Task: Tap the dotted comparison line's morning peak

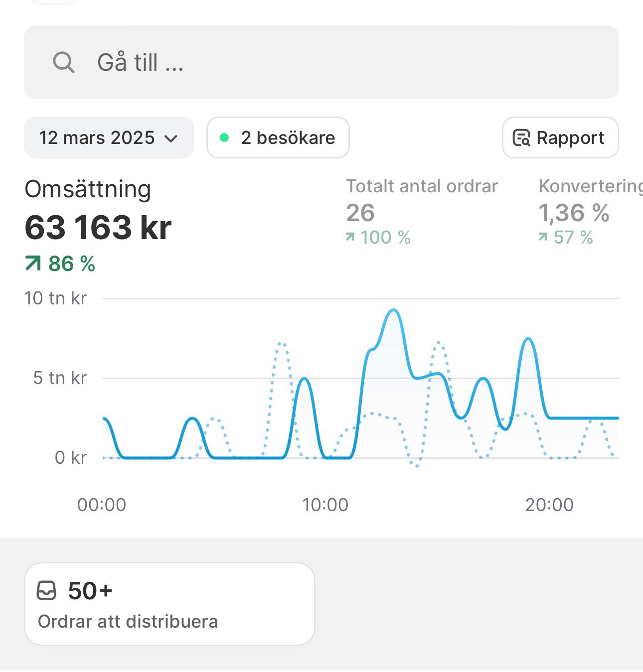Action: [x=282, y=344]
